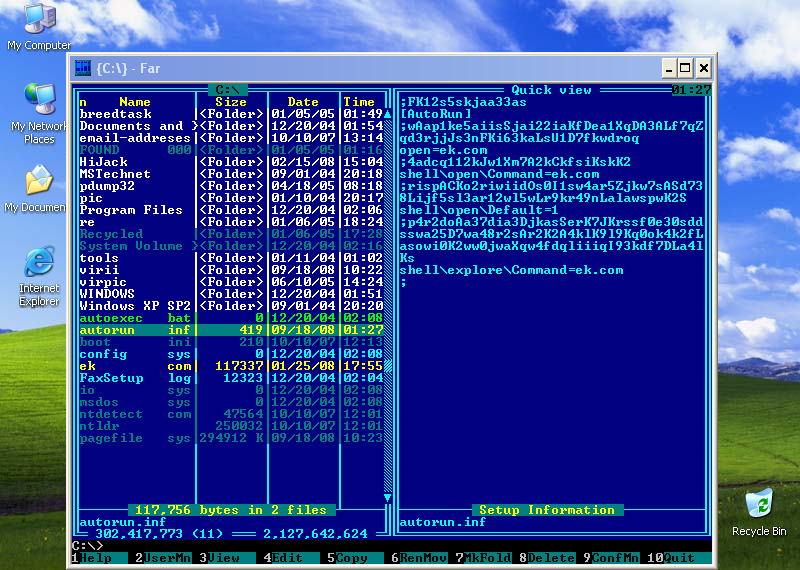Click the 10 Quit function key
Image resolution: width=800 pixels, height=570 pixels.
679,558
